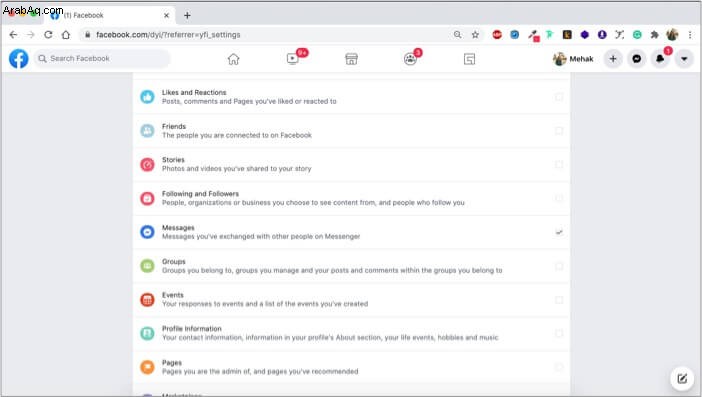Check the Events checkbox
This screenshot has height=397, width=702.
(559, 299)
